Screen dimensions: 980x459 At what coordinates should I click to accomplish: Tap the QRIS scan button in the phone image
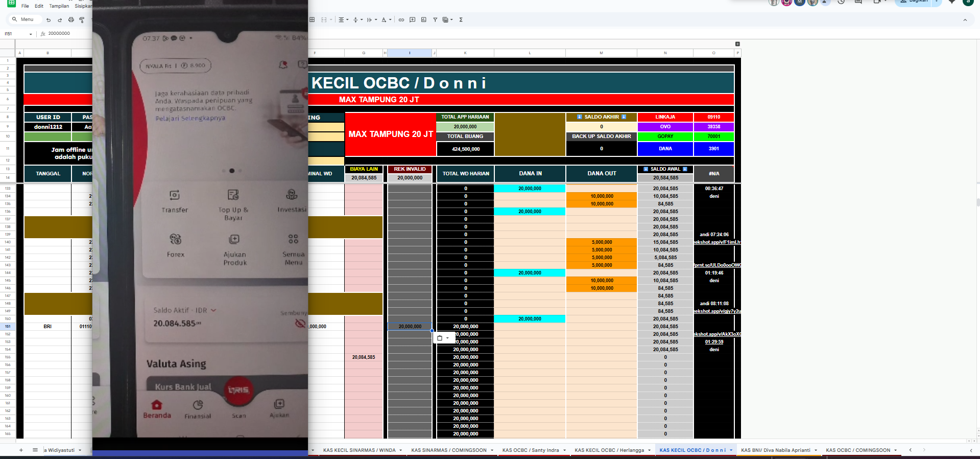pyautogui.click(x=238, y=391)
